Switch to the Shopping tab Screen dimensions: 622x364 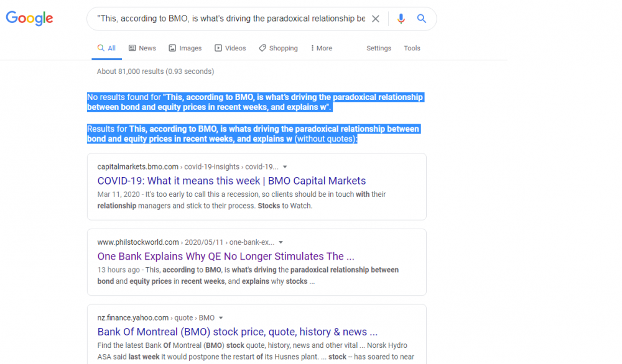[x=279, y=48]
